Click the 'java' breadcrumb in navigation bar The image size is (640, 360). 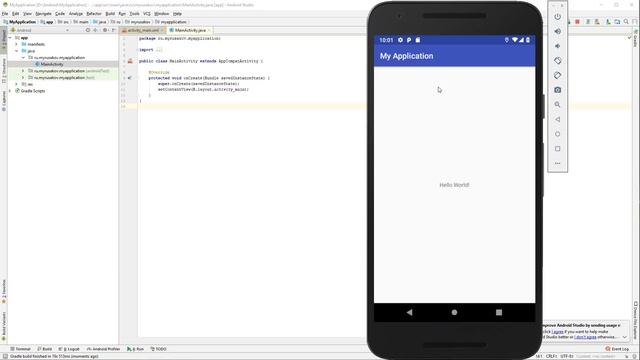pos(100,22)
